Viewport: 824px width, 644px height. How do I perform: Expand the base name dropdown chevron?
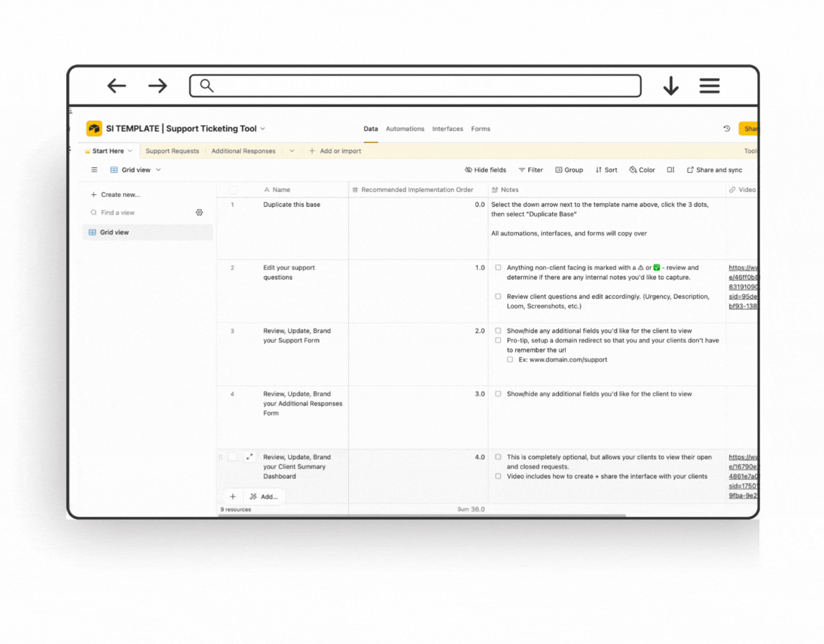coord(263,129)
